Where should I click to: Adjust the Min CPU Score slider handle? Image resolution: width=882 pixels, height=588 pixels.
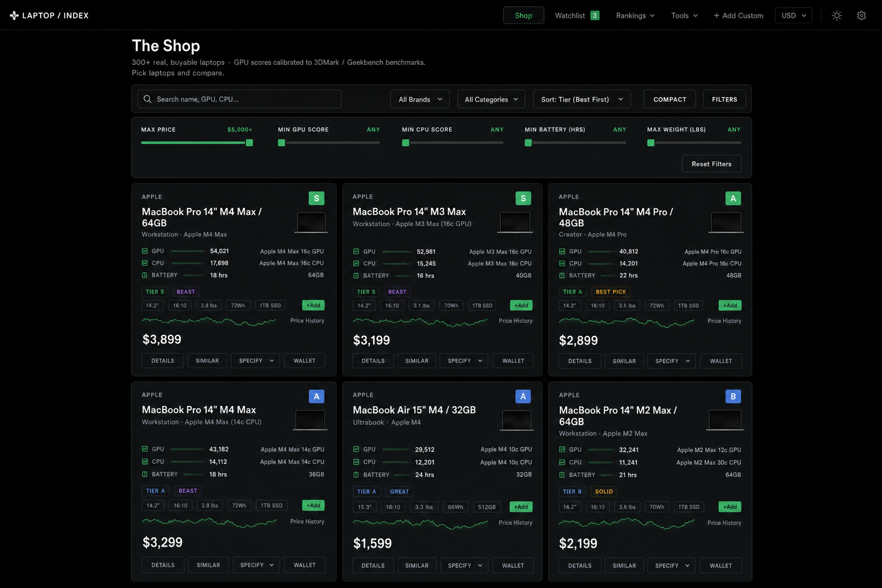(405, 142)
